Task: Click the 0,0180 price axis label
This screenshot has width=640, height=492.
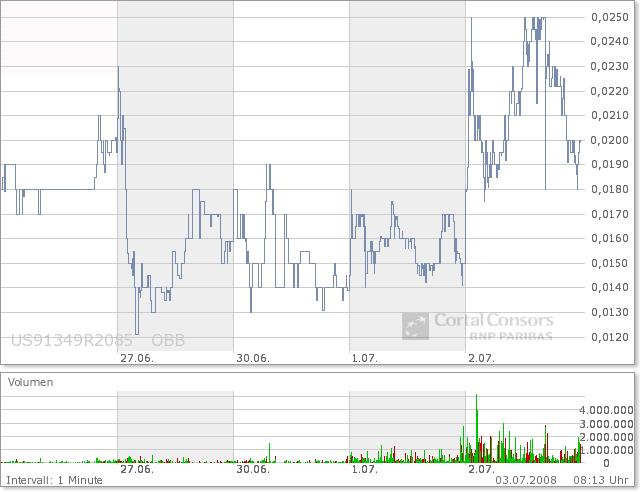Action: (x=610, y=189)
